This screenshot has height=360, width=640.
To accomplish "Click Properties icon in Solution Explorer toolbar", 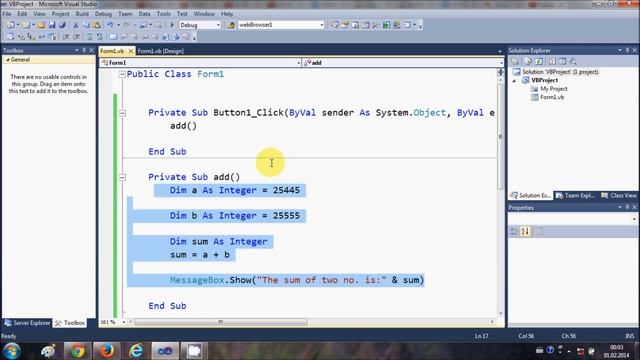I will [x=516, y=61].
